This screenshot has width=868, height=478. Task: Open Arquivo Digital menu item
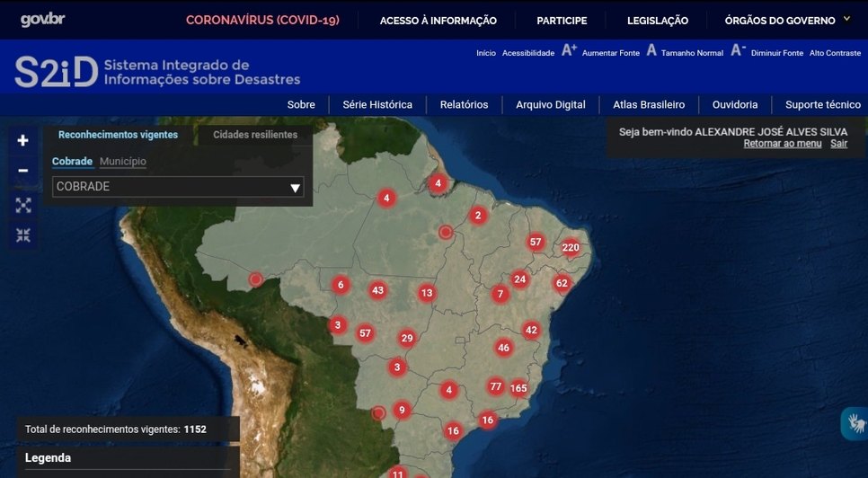pos(551,104)
